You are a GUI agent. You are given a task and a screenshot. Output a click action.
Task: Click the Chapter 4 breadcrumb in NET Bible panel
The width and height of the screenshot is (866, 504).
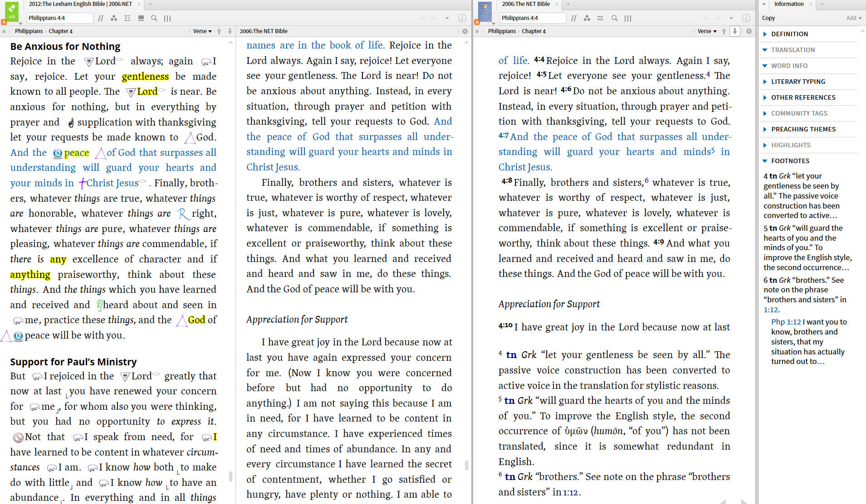click(x=534, y=31)
